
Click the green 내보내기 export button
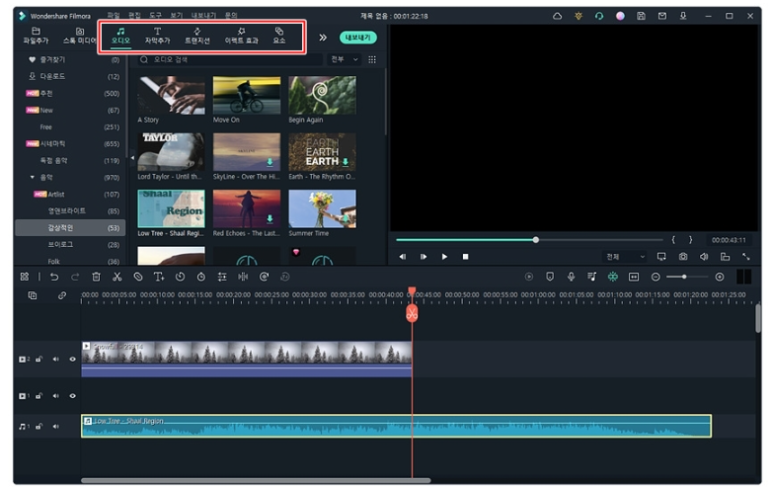tap(358, 37)
